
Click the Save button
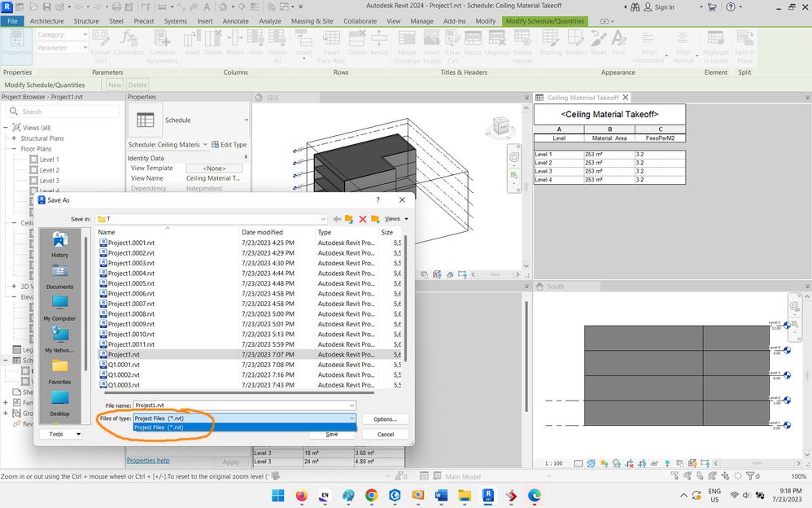pos(332,434)
